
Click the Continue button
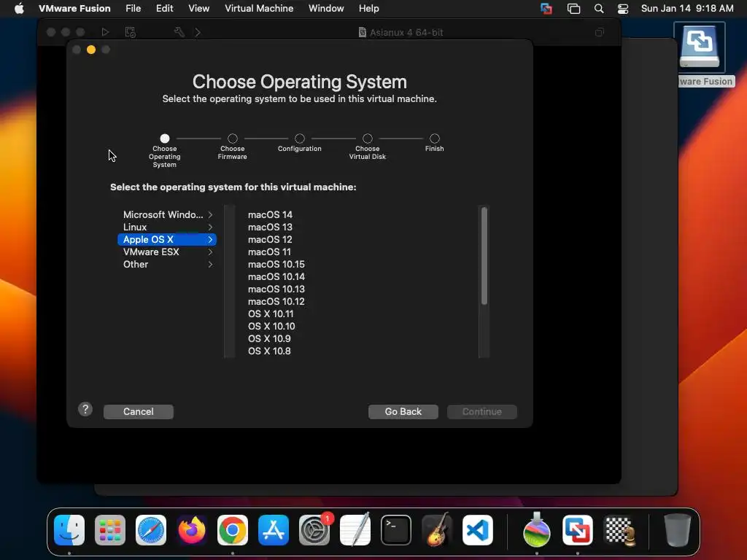(x=481, y=411)
